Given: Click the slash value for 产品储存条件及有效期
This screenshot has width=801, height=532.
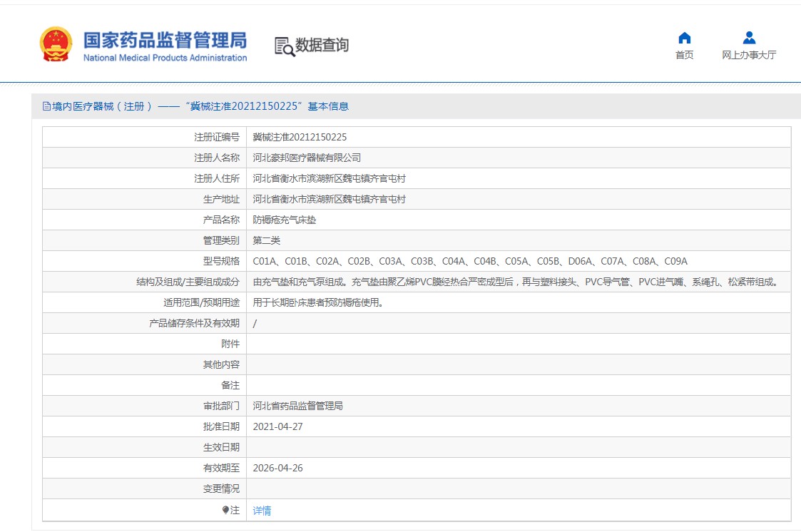Looking at the screenshot, I should [x=255, y=324].
